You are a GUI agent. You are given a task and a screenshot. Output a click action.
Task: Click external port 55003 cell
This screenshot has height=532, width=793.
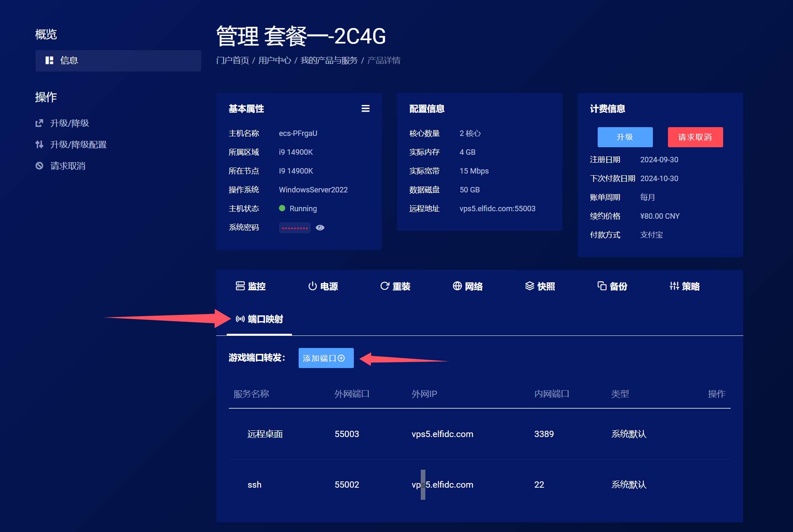click(347, 434)
